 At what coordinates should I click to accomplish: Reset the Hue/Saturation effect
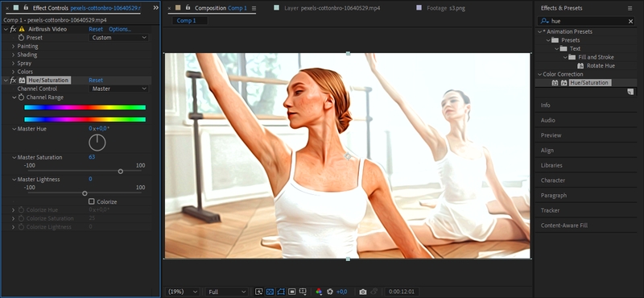pyautogui.click(x=96, y=81)
